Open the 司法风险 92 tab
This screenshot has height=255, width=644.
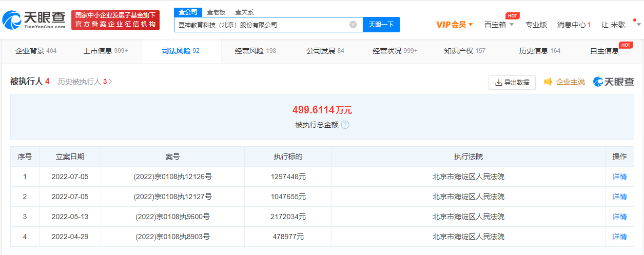(x=181, y=51)
